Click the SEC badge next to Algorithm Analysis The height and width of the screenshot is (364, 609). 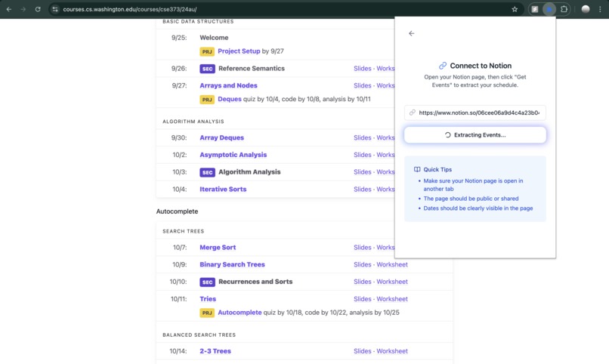pyautogui.click(x=207, y=172)
